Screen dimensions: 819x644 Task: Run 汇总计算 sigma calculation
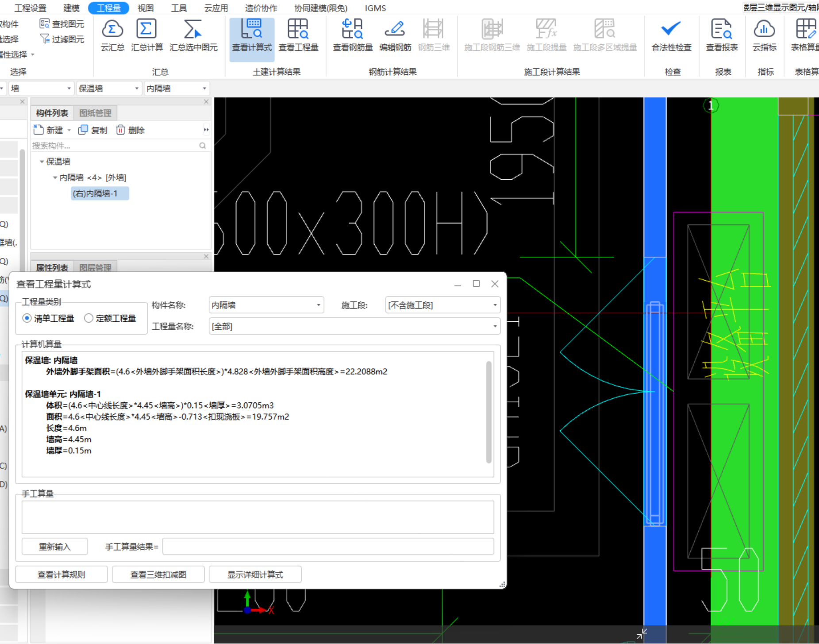tap(147, 35)
